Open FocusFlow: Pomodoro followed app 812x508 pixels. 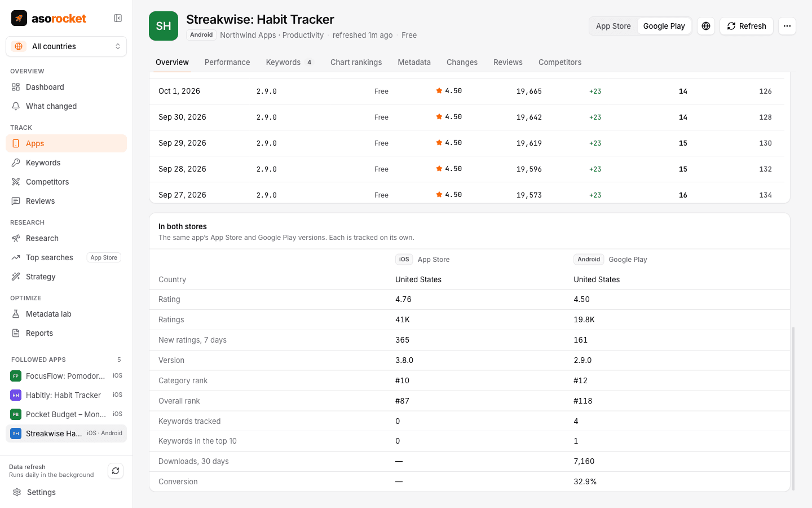[66, 376]
